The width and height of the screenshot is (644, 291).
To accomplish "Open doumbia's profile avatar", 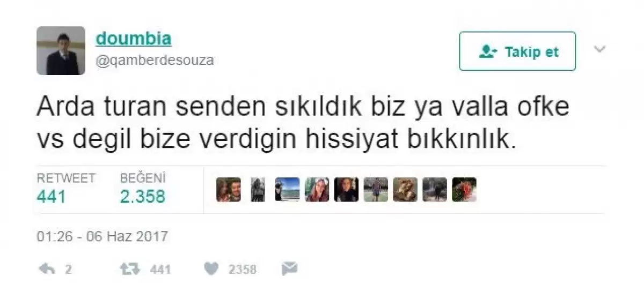I will pyautogui.click(x=61, y=51).
